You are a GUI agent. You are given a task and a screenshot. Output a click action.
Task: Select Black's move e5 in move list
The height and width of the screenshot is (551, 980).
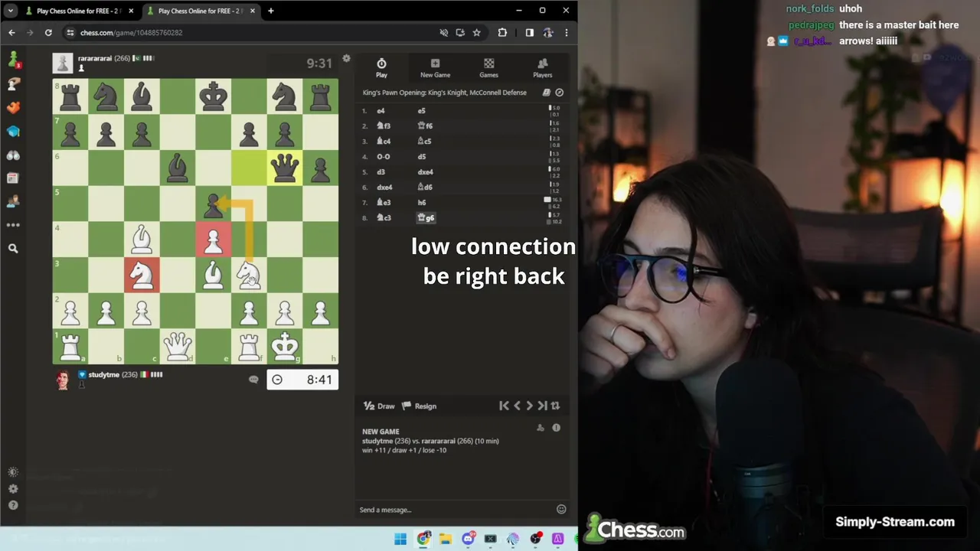[x=421, y=111]
